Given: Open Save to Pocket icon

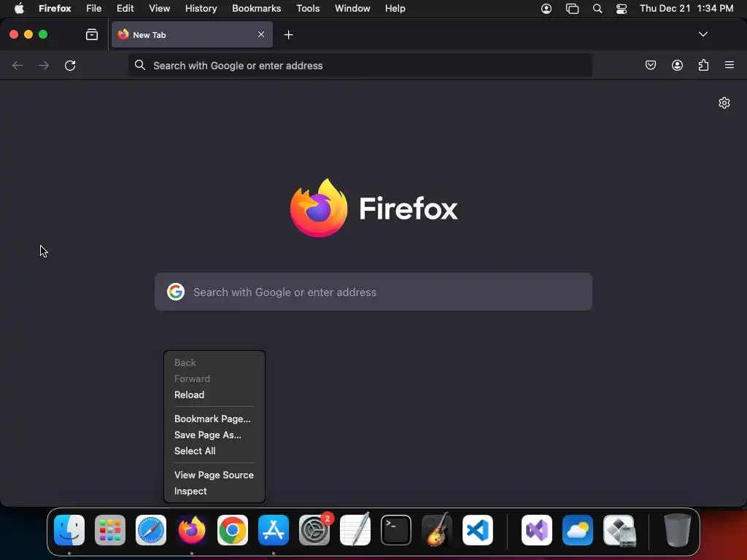Looking at the screenshot, I should click(x=650, y=65).
